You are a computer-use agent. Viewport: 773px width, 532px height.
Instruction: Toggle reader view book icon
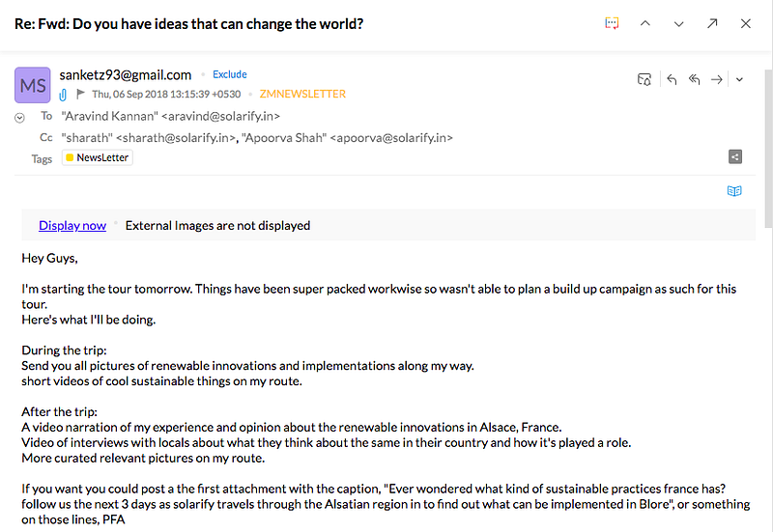(734, 190)
